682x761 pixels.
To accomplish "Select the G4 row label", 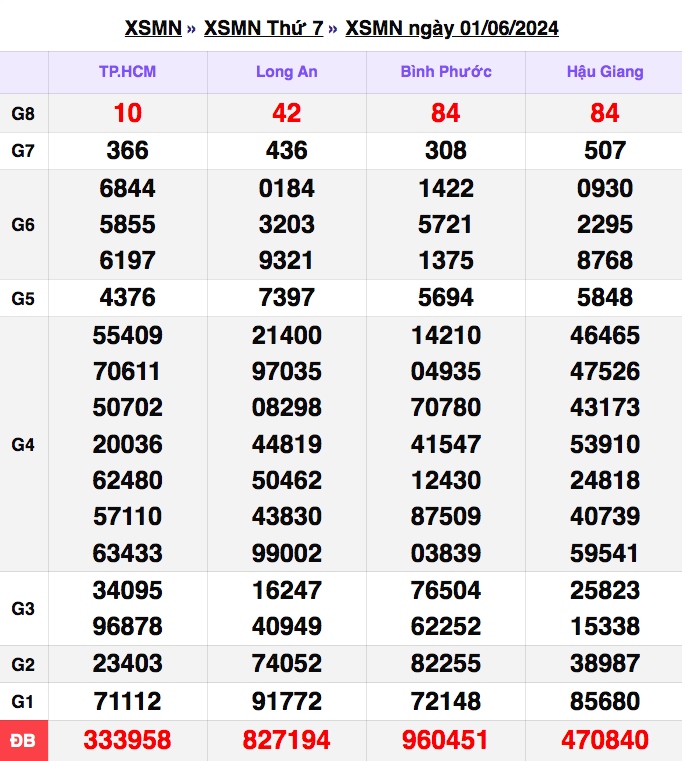I will click(x=23, y=445).
